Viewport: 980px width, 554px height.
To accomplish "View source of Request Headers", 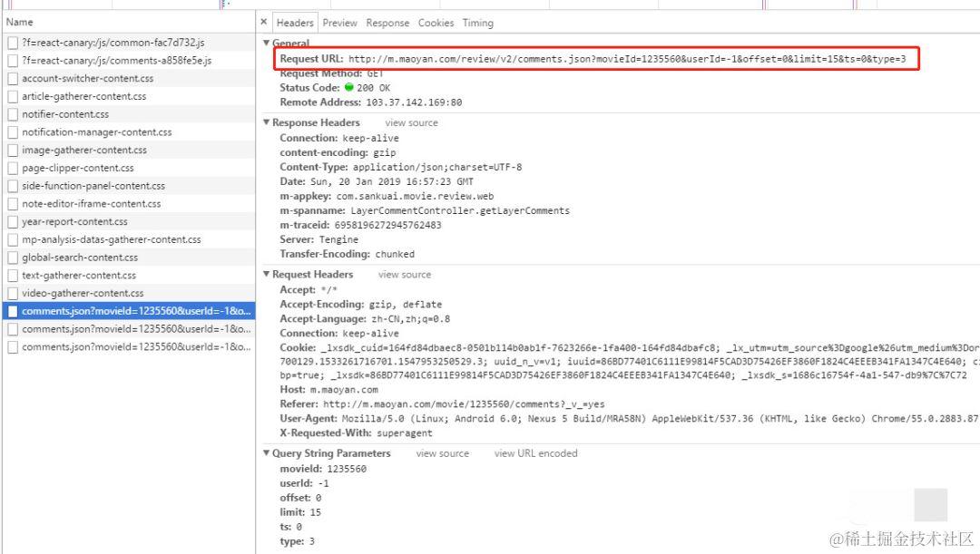I will [x=405, y=275].
